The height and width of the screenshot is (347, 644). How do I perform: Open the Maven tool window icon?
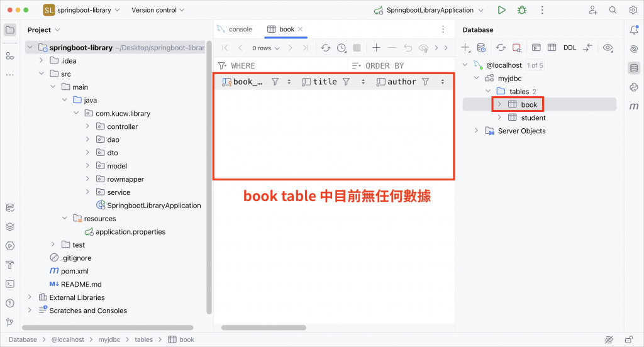click(x=634, y=106)
